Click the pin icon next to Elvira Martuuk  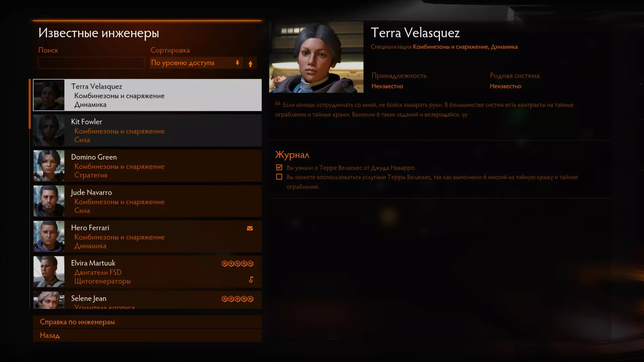(x=251, y=280)
